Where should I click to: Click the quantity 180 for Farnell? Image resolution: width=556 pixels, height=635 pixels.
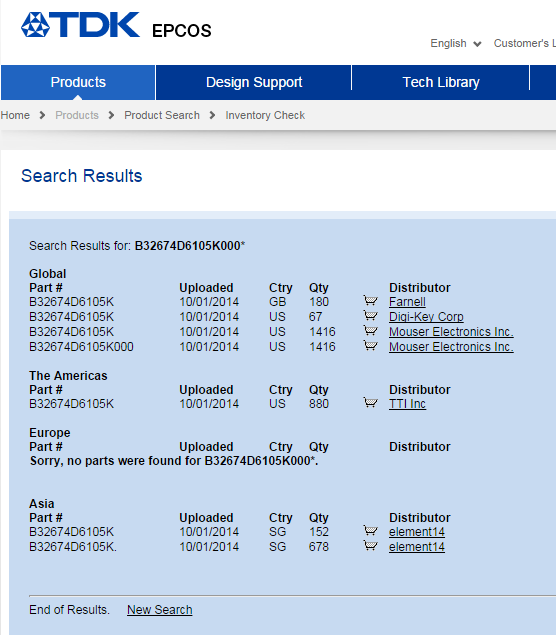click(x=319, y=302)
